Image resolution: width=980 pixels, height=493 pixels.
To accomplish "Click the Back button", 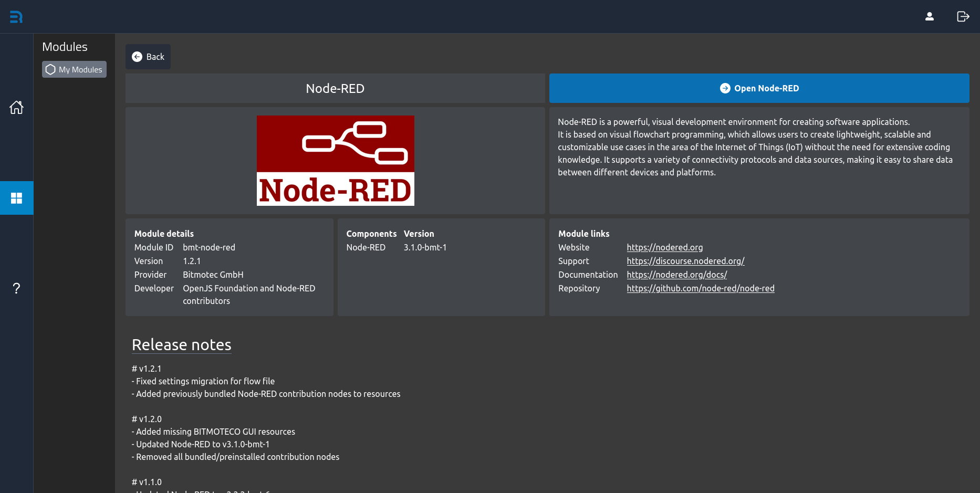I will [x=148, y=57].
